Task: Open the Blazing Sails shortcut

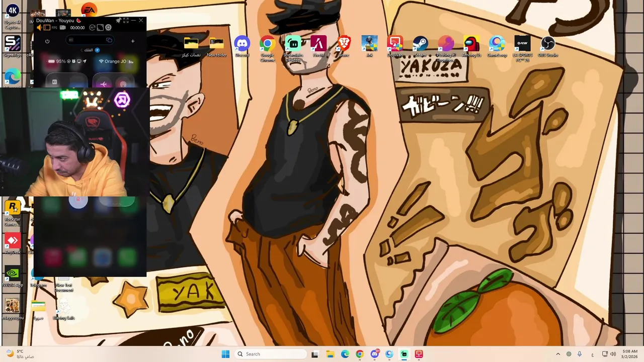Action: pyautogui.click(x=63, y=309)
